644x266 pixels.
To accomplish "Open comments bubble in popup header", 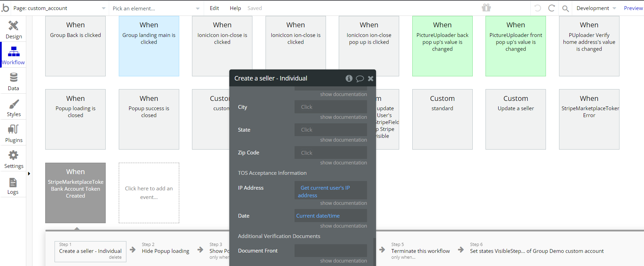I will [x=360, y=78].
